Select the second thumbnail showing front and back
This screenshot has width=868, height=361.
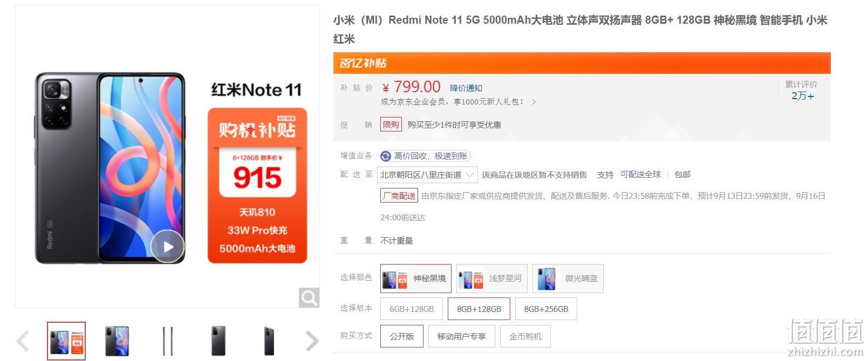(x=117, y=341)
